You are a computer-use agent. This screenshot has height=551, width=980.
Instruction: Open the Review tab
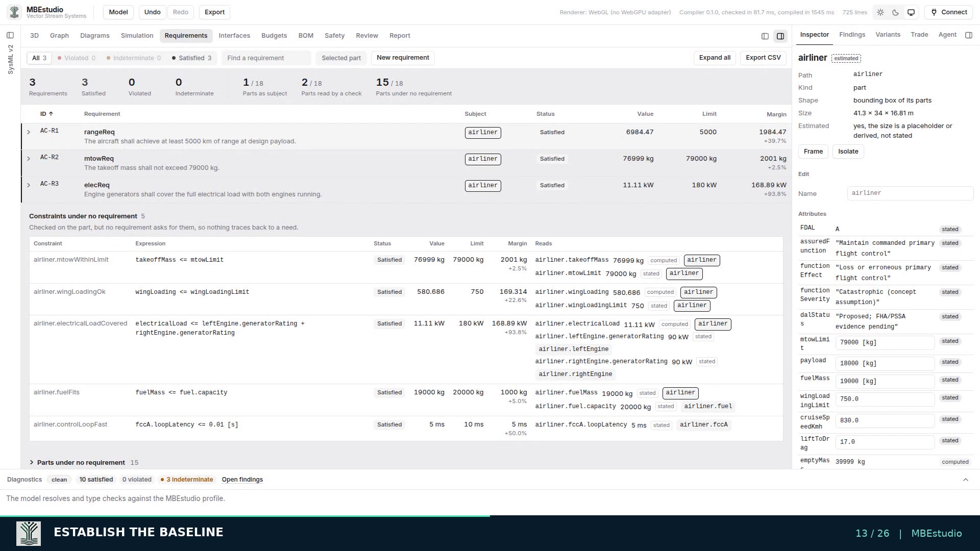click(x=367, y=36)
